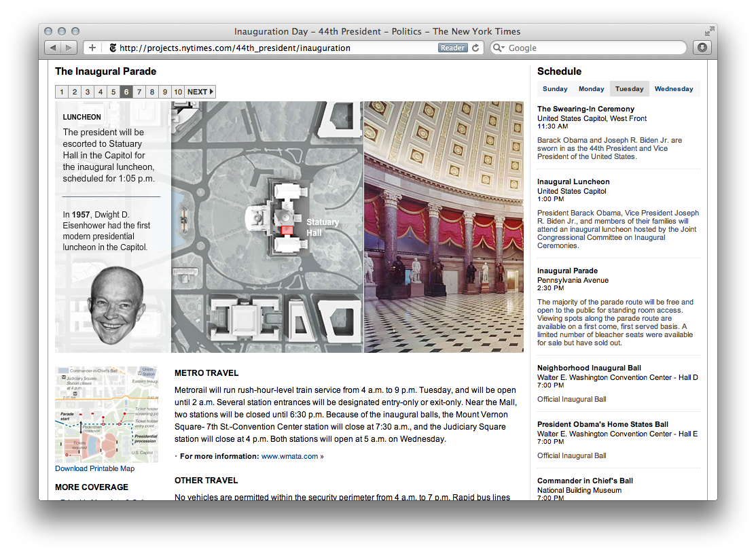Click the browser back arrow button
Image resolution: width=756 pixels, height=554 pixels.
tap(53, 48)
